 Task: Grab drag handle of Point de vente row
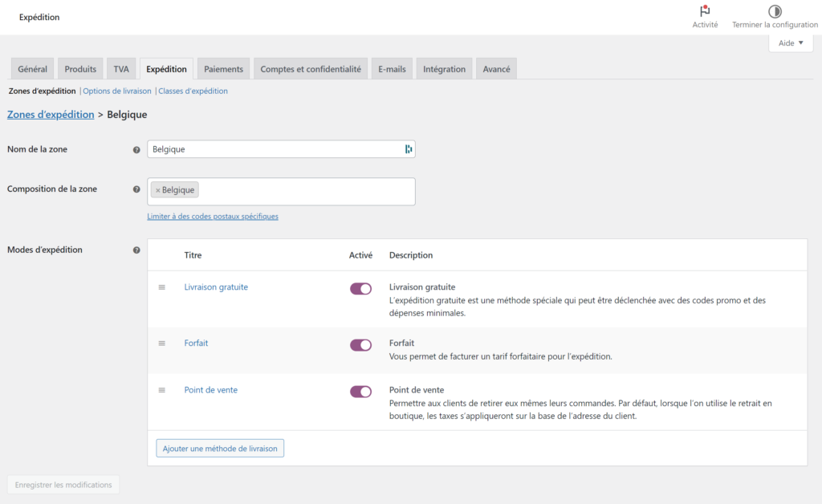point(162,390)
